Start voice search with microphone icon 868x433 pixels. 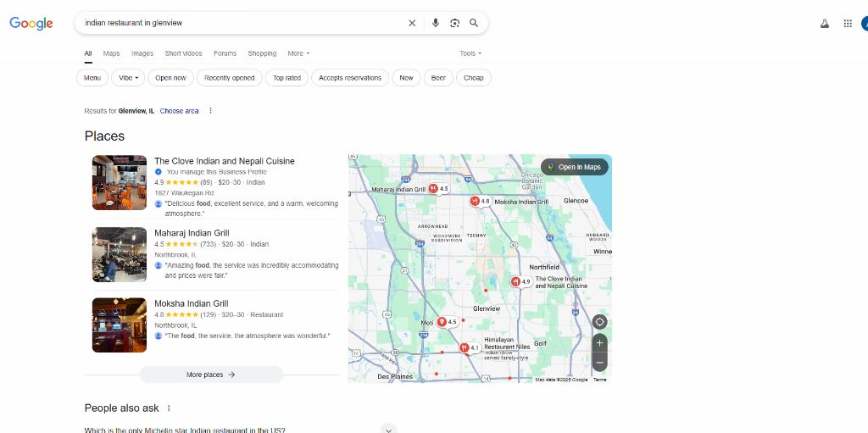[x=436, y=23]
